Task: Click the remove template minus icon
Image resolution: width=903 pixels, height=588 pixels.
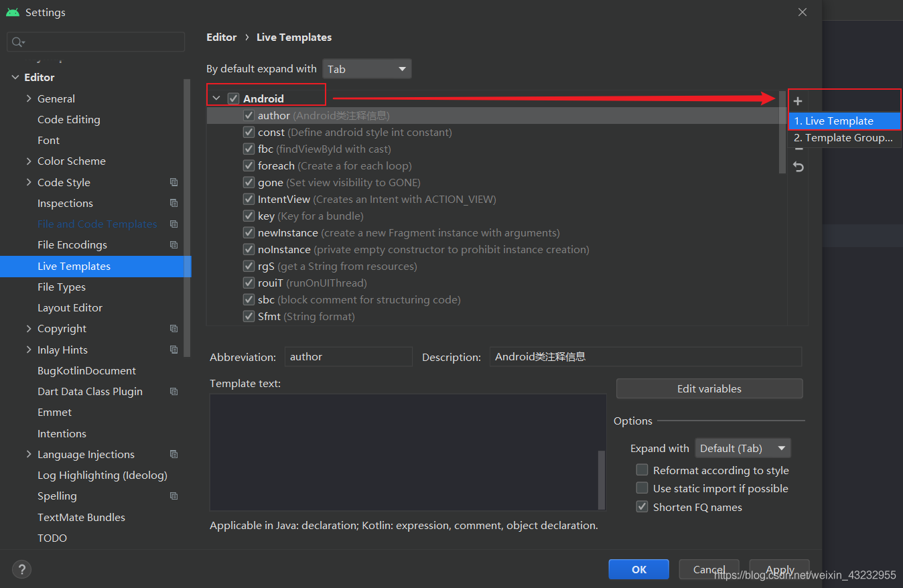Action: [797, 149]
